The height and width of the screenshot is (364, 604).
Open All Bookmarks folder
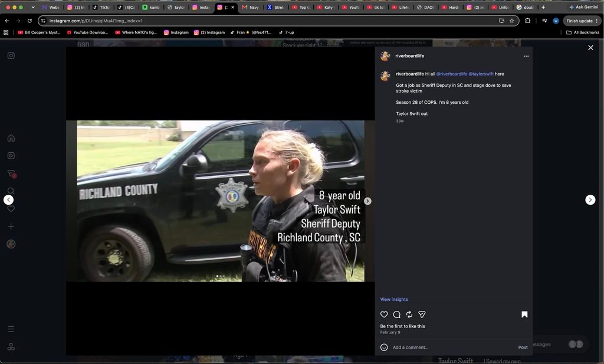(x=583, y=32)
